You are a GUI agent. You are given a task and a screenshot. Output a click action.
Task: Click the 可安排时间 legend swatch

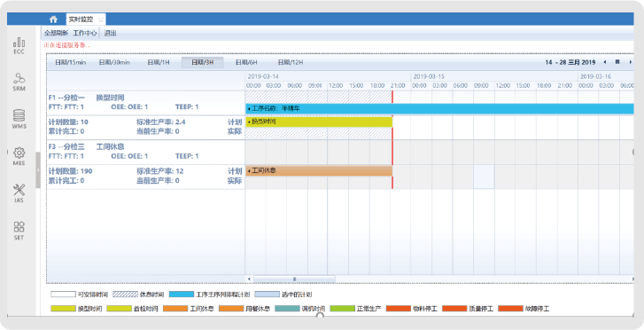[63, 295]
